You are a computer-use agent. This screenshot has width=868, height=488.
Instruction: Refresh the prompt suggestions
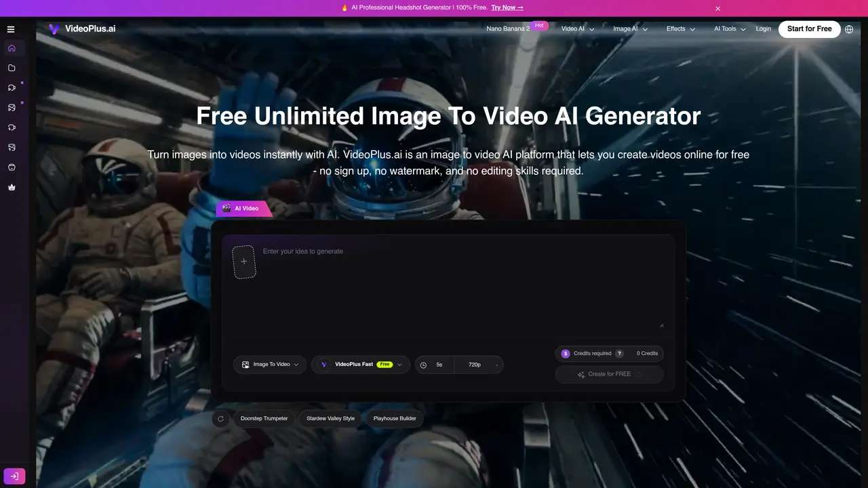click(x=220, y=419)
